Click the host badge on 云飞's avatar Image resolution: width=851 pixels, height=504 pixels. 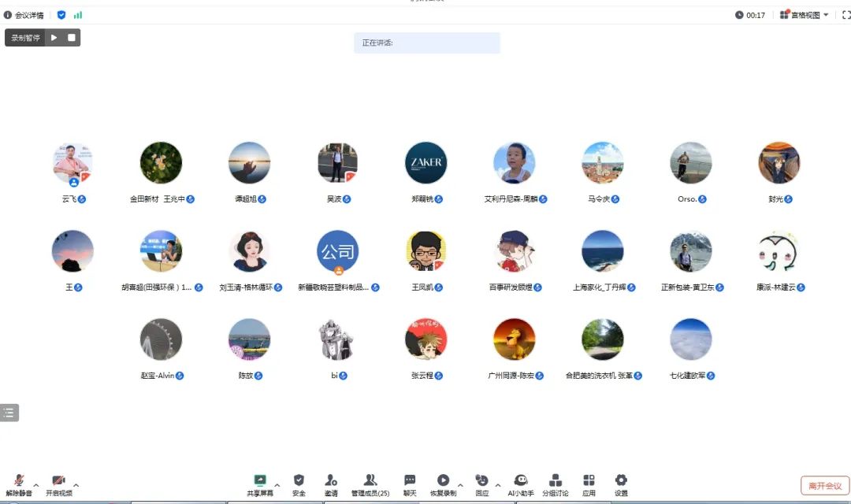click(x=74, y=182)
